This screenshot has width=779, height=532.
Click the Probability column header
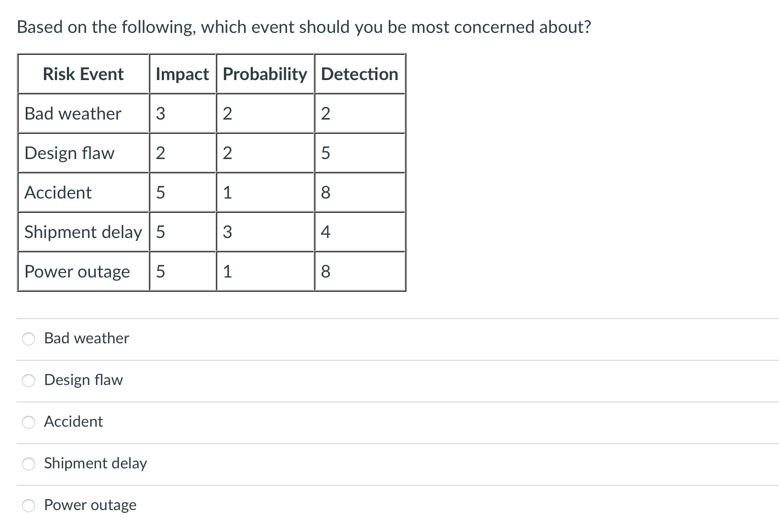(265, 74)
